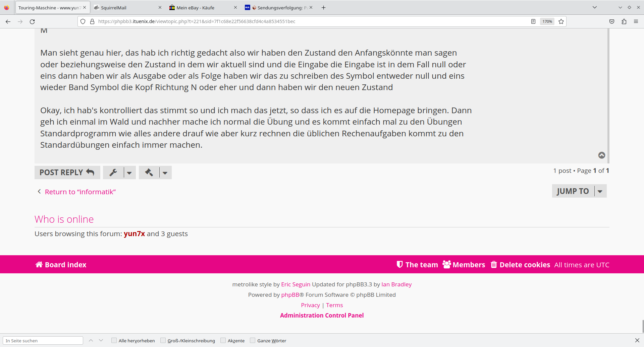Click the scroll-to-top arrow icon in post
Viewport: 644px width, 347px height.
(602, 155)
